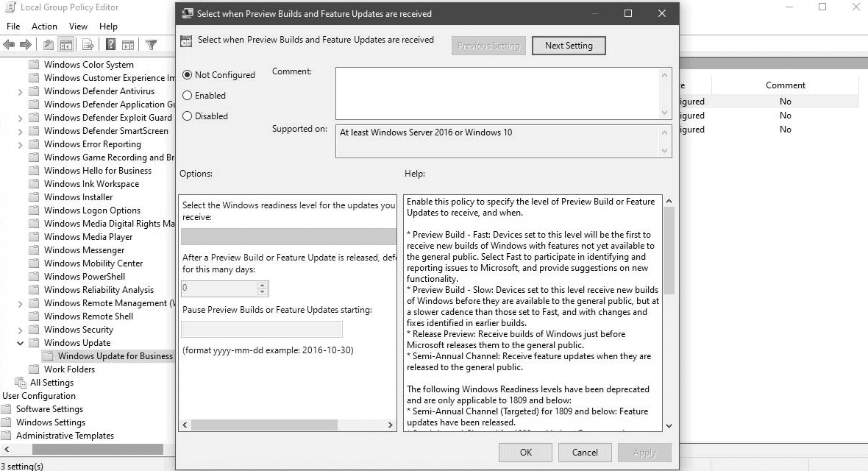Select Windows Reliability Analysis tree item
868x471 pixels.
pos(99,290)
